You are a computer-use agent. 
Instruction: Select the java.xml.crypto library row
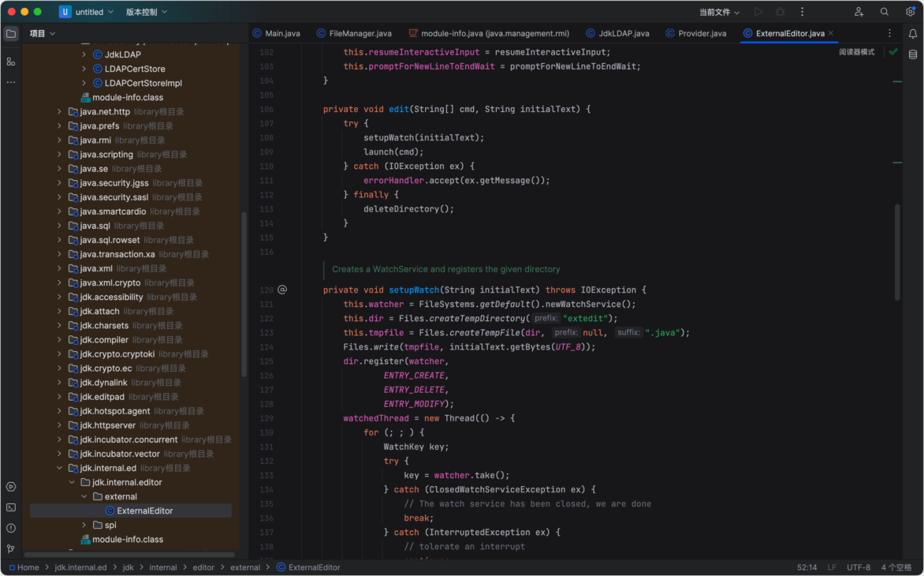pyautogui.click(x=131, y=283)
